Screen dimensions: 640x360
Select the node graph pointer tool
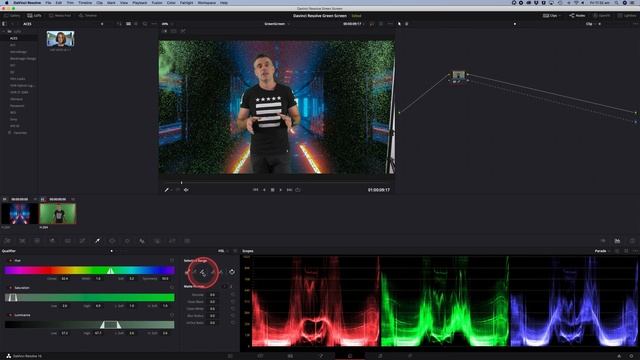point(399,24)
